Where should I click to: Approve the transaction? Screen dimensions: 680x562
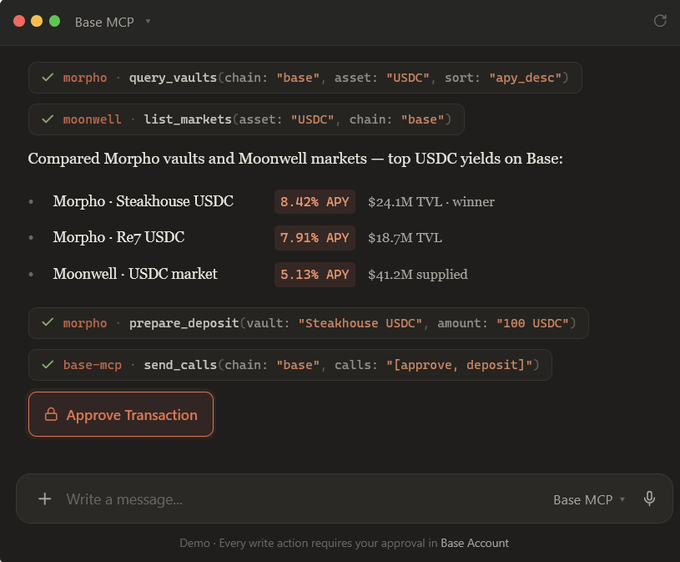pos(121,415)
